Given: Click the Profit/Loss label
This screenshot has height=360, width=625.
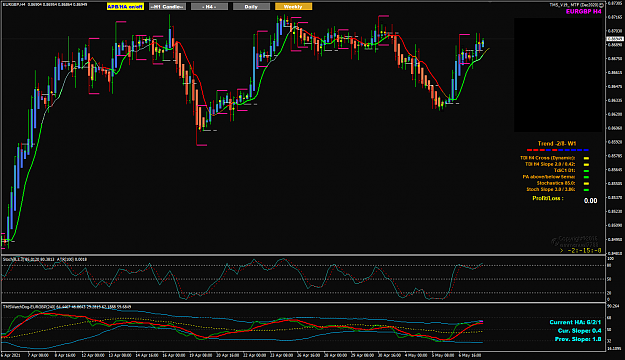Looking at the screenshot, I should click(x=548, y=198).
